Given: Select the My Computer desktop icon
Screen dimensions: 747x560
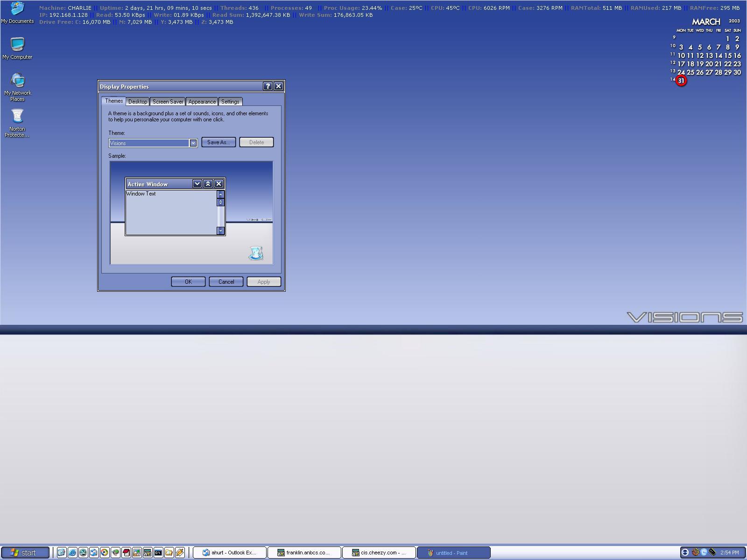Looking at the screenshot, I should pyautogui.click(x=17, y=49).
